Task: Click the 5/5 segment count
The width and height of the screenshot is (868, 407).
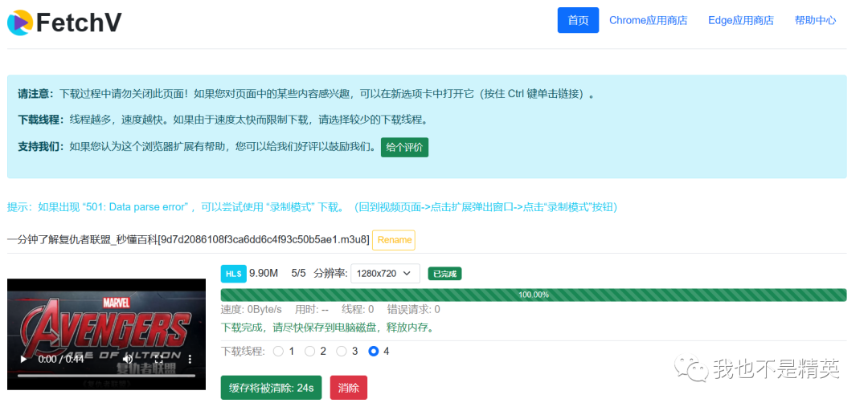Action: point(298,273)
